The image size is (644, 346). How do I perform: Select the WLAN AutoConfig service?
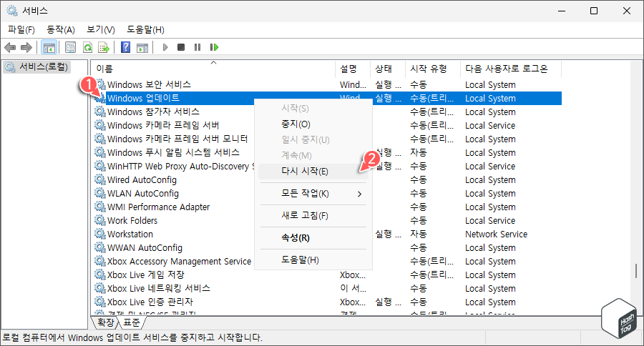point(327,193)
